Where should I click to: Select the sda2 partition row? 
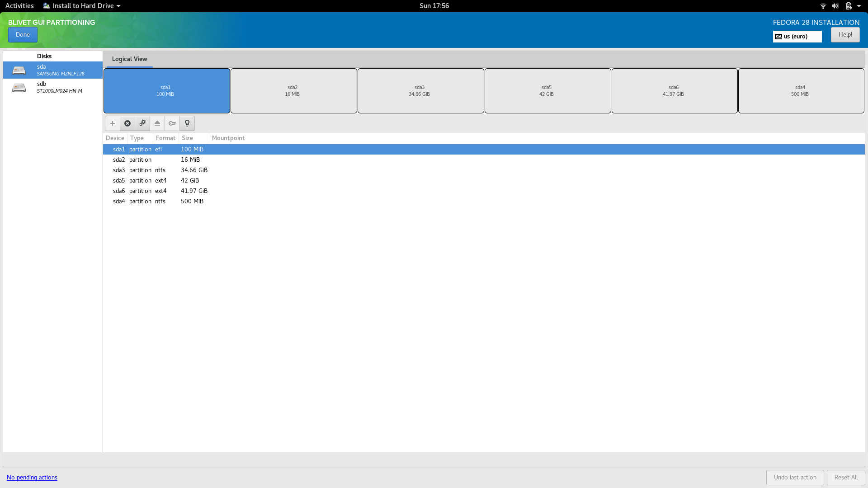484,160
